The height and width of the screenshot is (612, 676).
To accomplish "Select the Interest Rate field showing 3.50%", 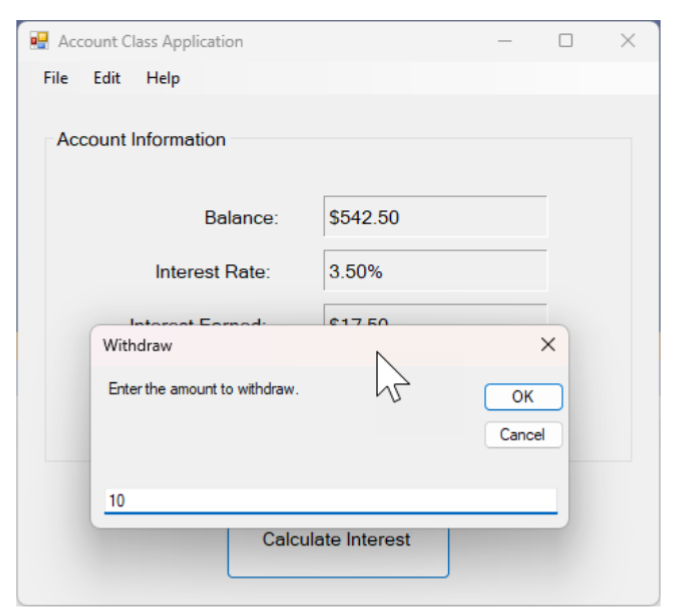I will 435,271.
